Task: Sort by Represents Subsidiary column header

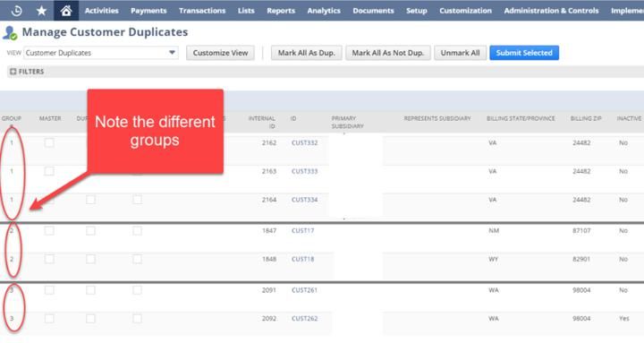Action: (x=437, y=118)
